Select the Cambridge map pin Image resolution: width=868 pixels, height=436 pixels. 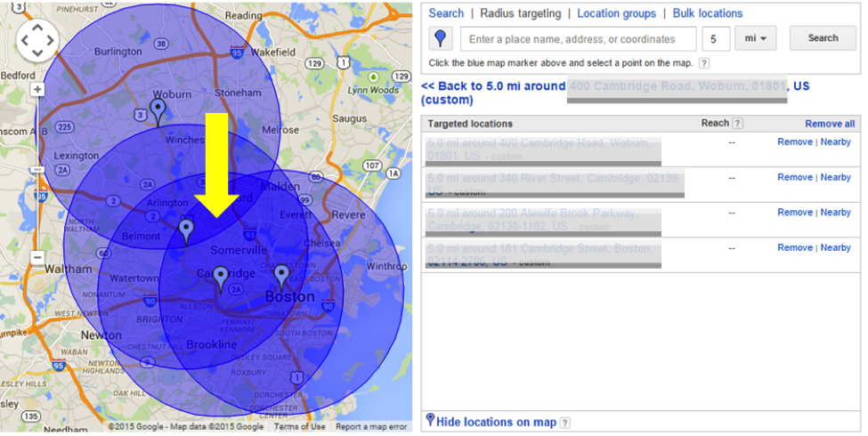(x=220, y=279)
